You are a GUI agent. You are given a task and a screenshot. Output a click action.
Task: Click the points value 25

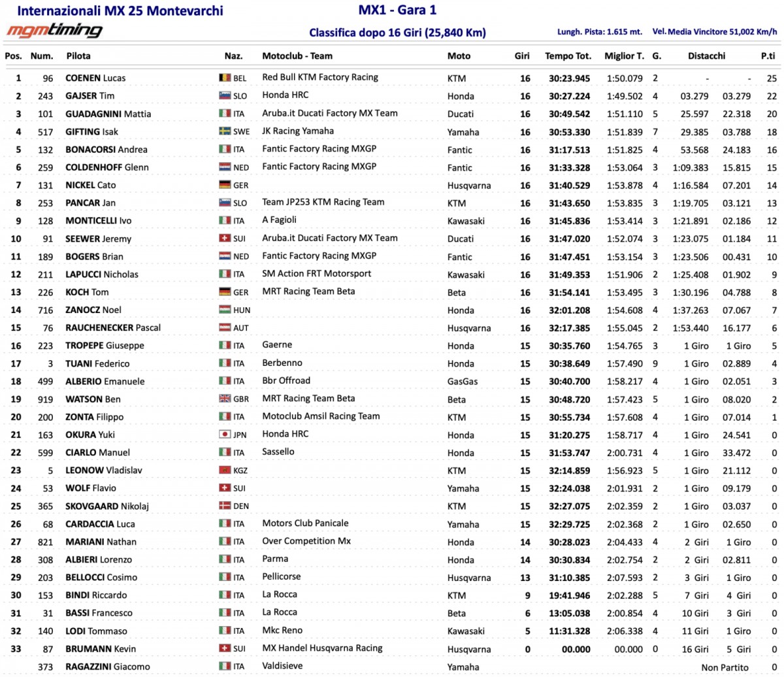tap(772, 78)
